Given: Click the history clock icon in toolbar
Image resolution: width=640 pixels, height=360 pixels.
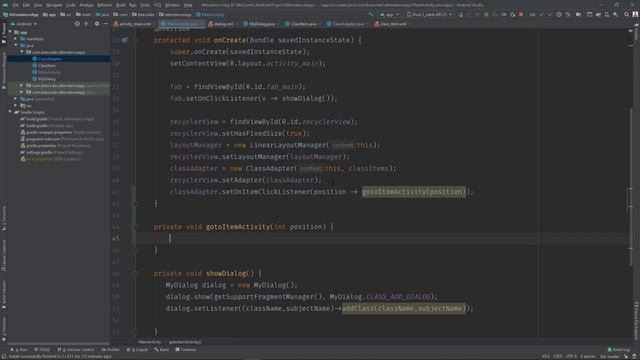Looking at the screenshot, I should point(559,14).
